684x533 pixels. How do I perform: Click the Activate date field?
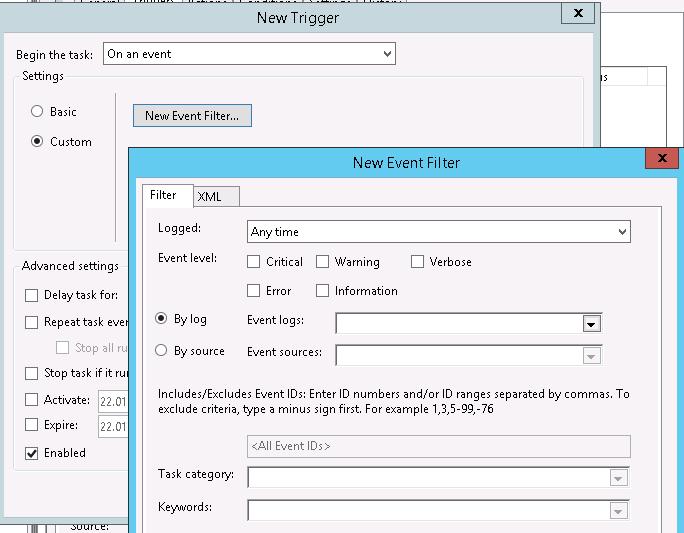[x=113, y=401]
